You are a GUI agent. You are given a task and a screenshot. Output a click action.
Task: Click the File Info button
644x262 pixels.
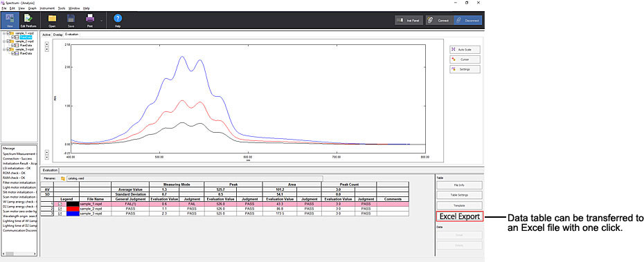click(459, 185)
